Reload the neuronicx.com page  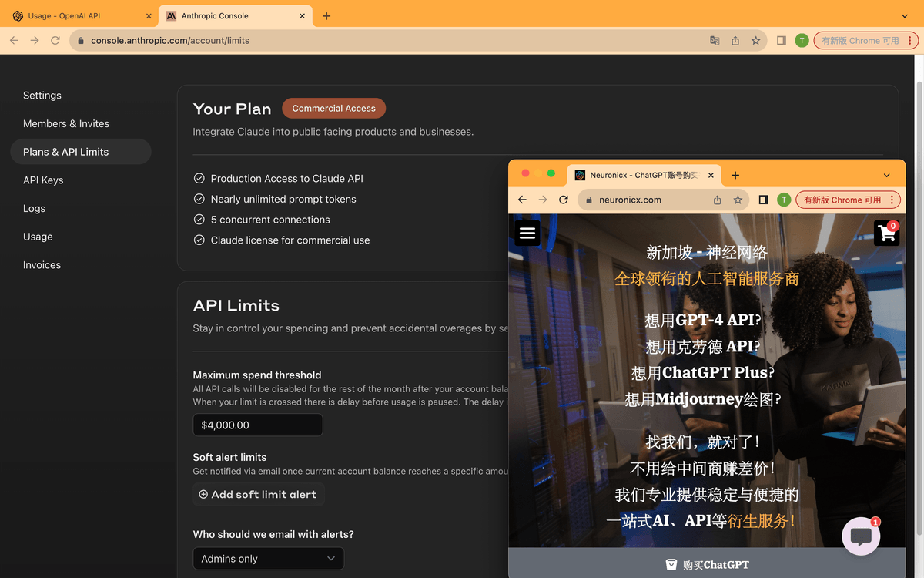point(564,200)
